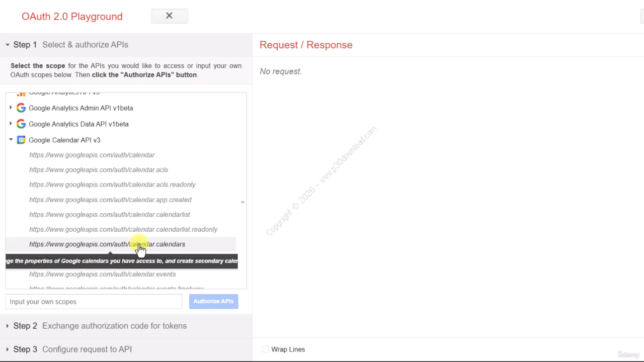Click the scope list scrollbar handle

243,202
